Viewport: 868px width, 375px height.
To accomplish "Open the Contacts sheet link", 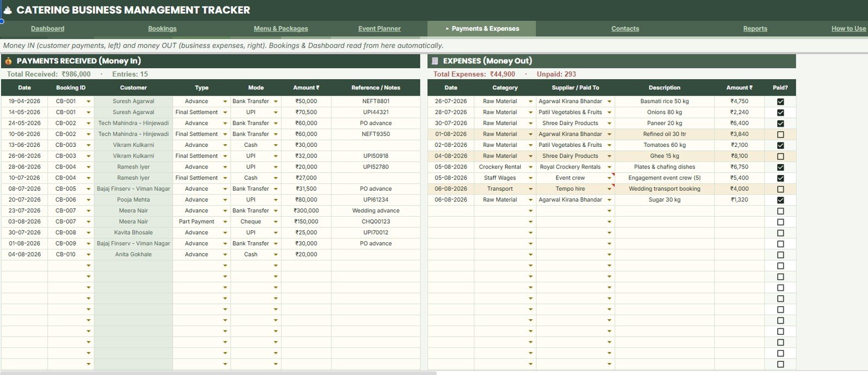I will (x=625, y=29).
